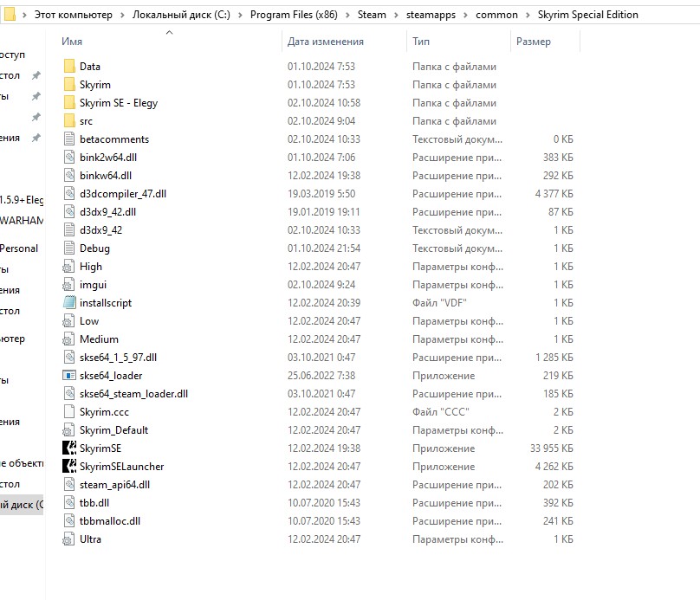Click the 33 955 КБ size cell
The image size is (700, 600).
click(551, 448)
